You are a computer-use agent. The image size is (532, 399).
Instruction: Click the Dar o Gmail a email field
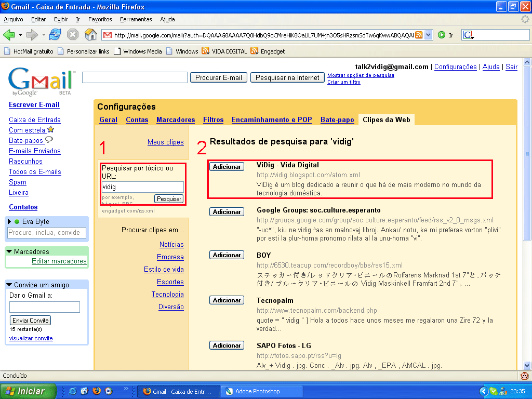[x=45, y=307]
